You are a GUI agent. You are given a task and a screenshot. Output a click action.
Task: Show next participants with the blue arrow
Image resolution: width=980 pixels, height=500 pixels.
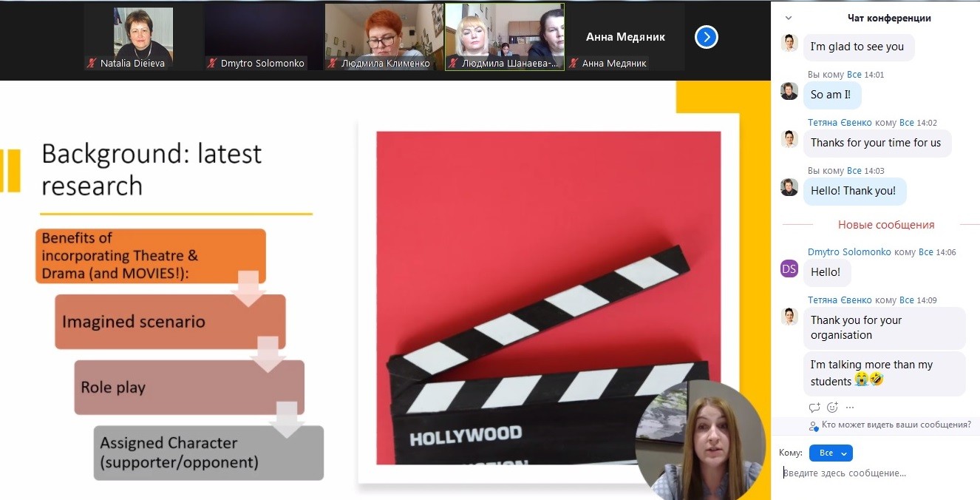click(x=707, y=36)
